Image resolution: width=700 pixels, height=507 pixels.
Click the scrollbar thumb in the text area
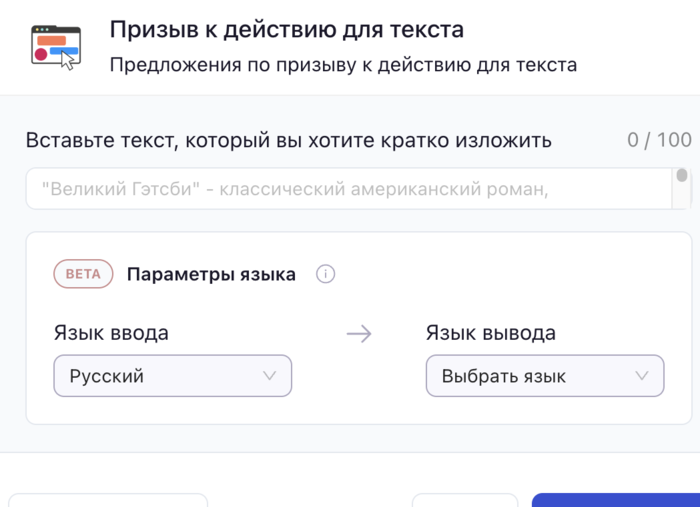682,177
